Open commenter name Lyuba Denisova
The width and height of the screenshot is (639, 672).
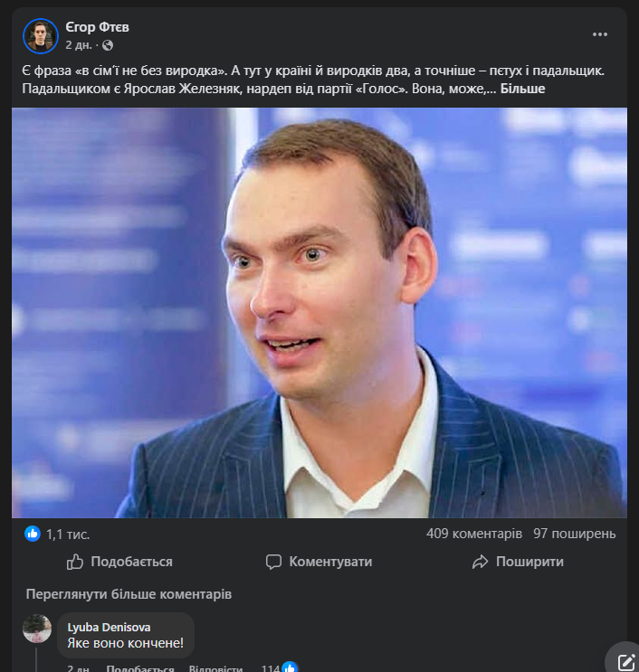109,627
